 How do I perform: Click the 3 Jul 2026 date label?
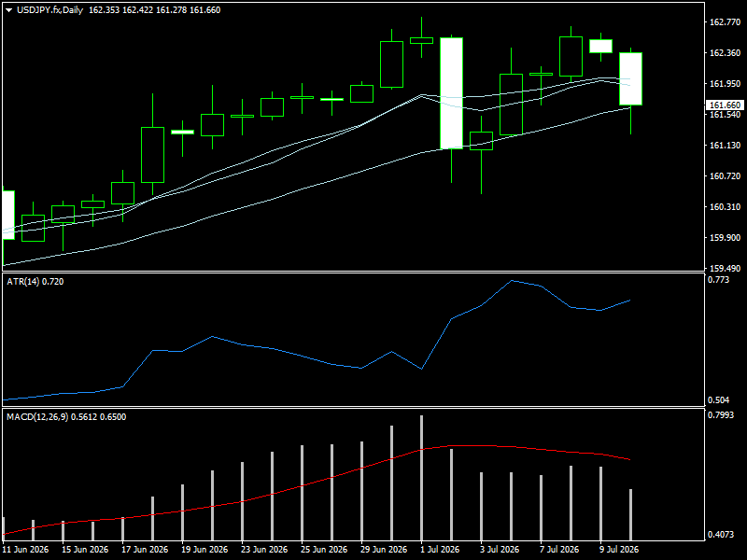[500, 549]
